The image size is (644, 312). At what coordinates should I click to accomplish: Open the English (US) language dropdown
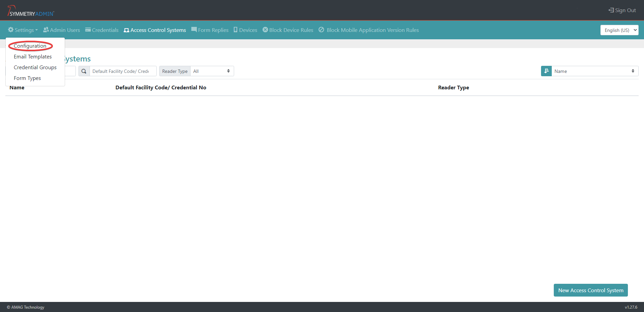pyautogui.click(x=620, y=30)
